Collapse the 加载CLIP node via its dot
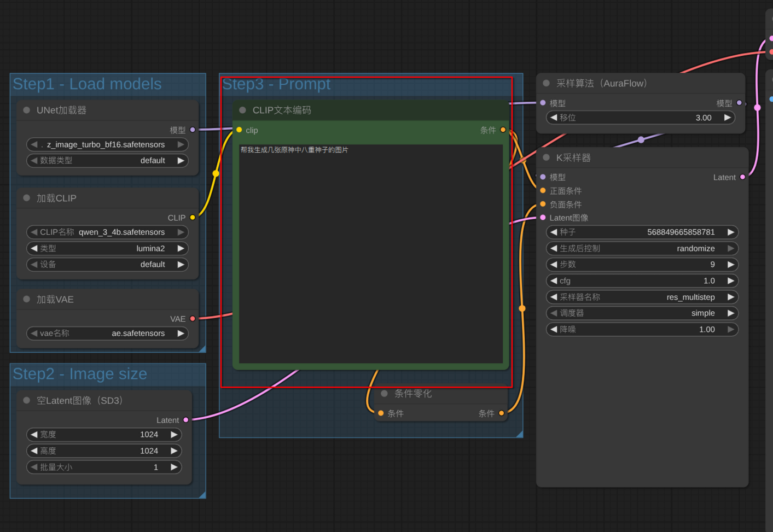The image size is (773, 532). click(26, 198)
